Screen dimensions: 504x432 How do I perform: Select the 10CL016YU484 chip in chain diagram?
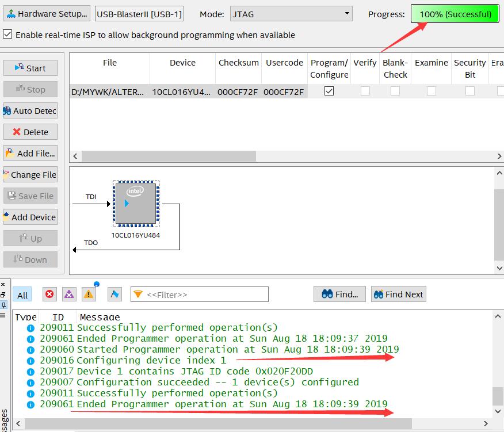point(136,204)
